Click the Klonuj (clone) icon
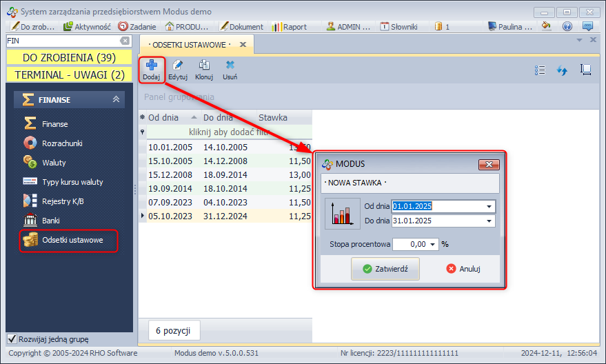This screenshot has height=364, width=606. pos(204,66)
